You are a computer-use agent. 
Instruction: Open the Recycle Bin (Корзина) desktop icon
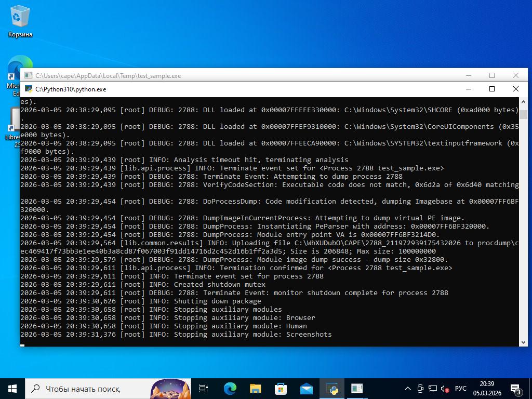click(20, 22)
